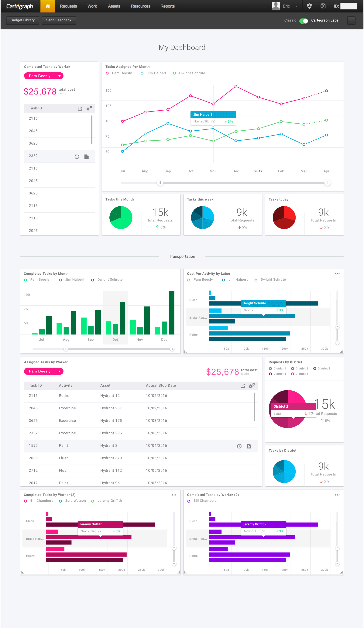Expand Eric user menu arrow
Viewport: 364px width, 628px height.
(297, 6)
